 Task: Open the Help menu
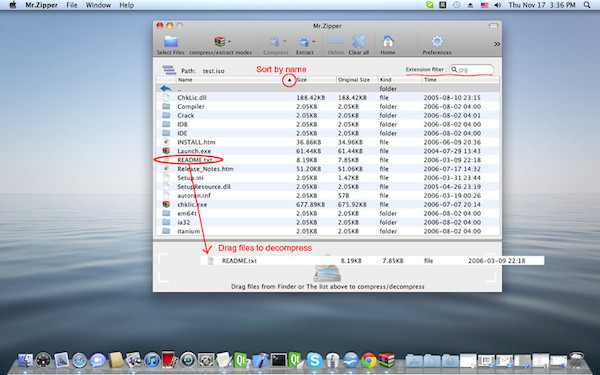126,5
